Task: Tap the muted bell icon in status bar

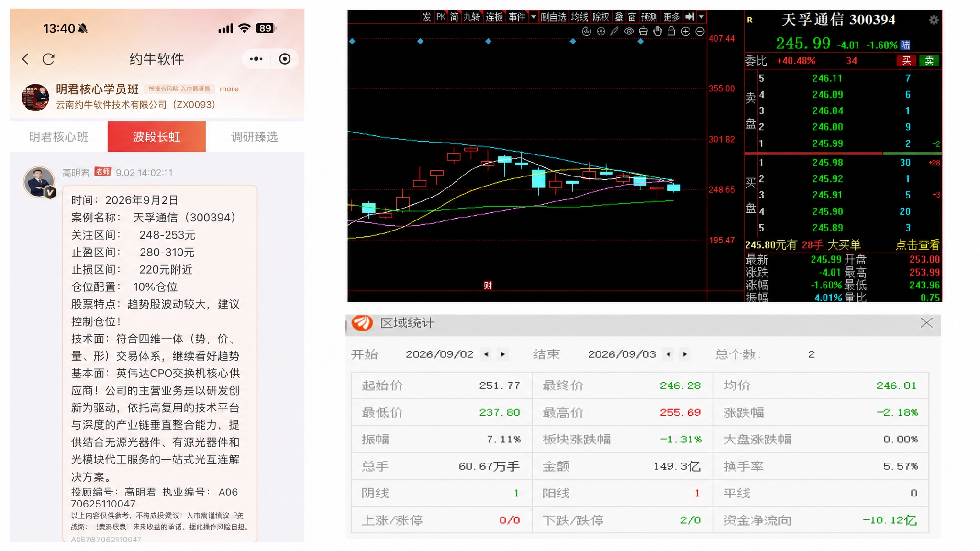Action: coord(83,29)
